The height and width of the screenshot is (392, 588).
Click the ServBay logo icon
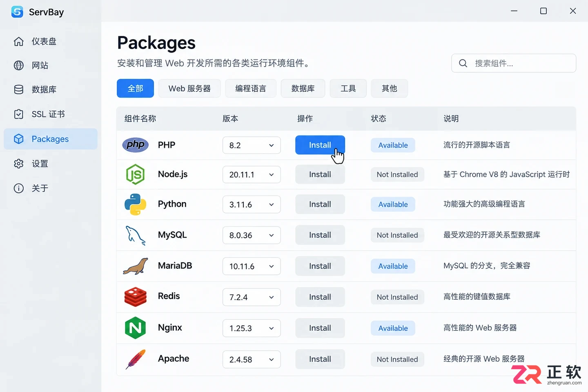[17, 12]
